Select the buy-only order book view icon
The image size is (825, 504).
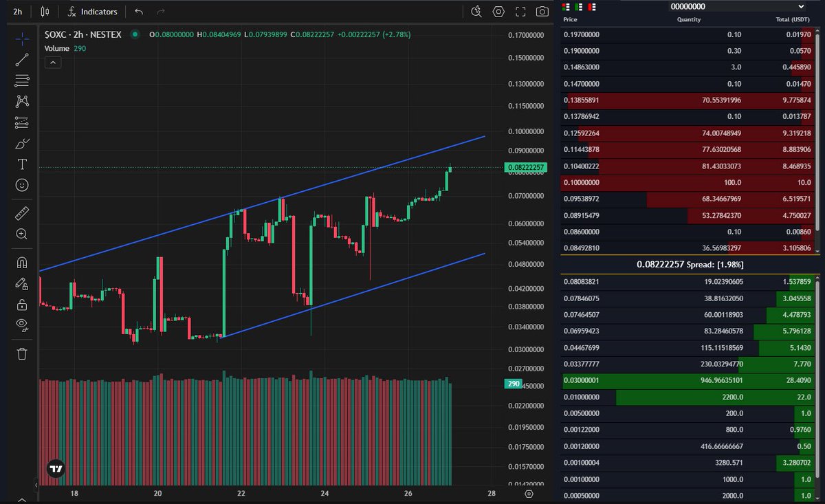click(578, 6)
